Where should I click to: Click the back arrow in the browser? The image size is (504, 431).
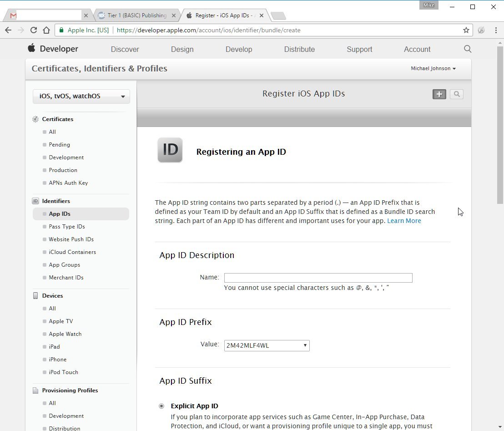click(8, 30)
